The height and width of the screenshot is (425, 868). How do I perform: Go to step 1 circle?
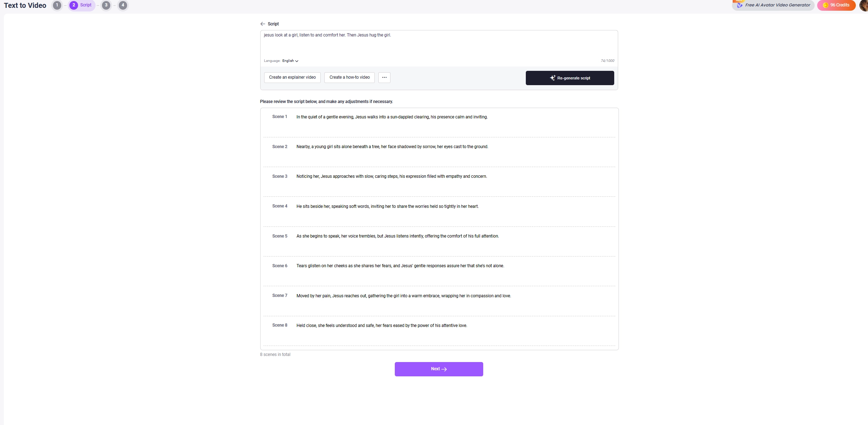point(57,5)
